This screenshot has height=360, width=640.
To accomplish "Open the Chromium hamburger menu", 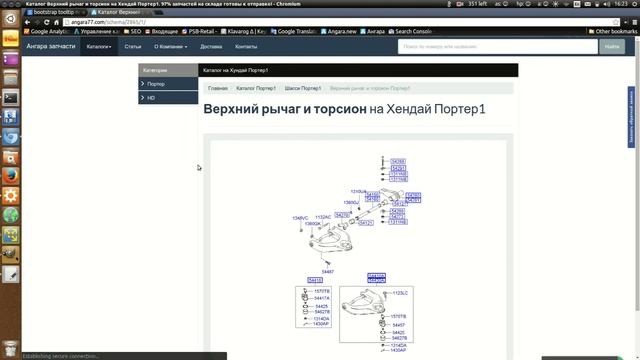I will tap(635, 22).
